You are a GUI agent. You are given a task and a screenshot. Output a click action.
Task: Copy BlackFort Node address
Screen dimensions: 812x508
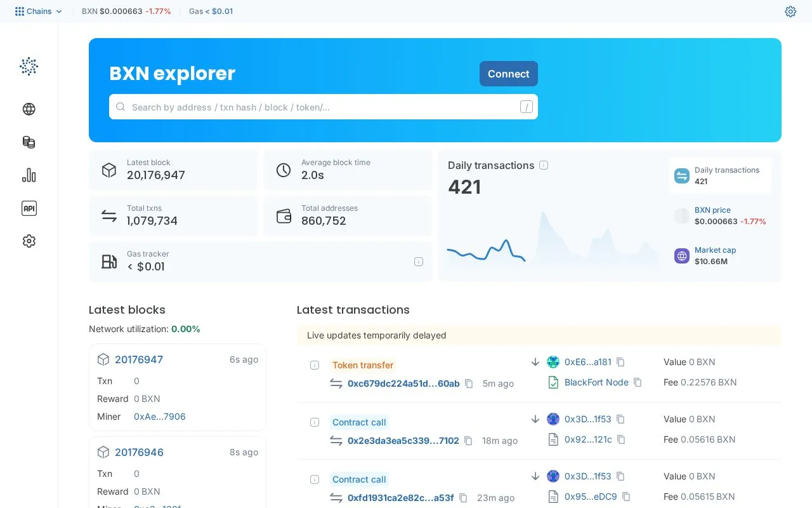(638, 382)
